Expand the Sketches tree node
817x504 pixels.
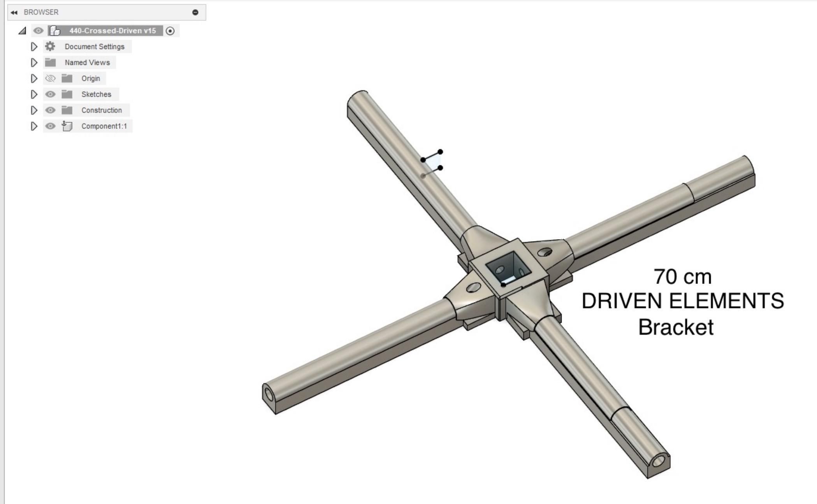tap(34, 94)
